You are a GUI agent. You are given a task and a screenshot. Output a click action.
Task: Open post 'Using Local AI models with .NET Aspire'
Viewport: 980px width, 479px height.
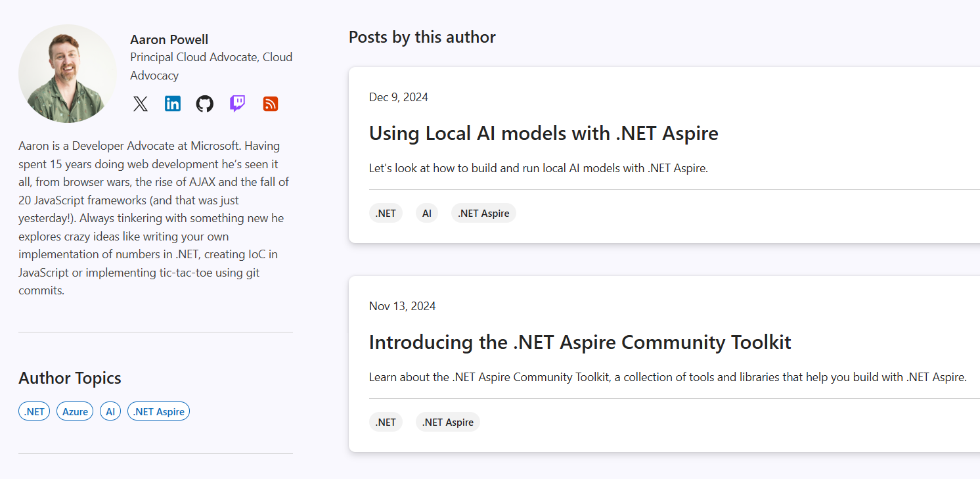(544, 133)
